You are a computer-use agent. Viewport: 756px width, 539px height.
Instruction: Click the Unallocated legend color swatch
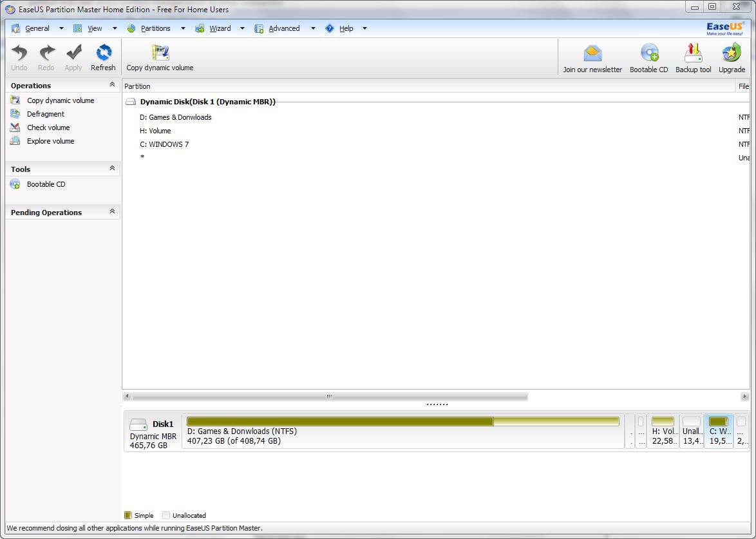coord(166,515)
